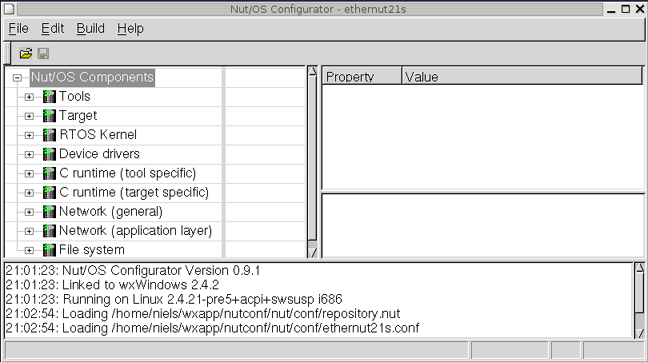Click the toolbar drag handle grip
648x362 pixels.
[7, 53]
